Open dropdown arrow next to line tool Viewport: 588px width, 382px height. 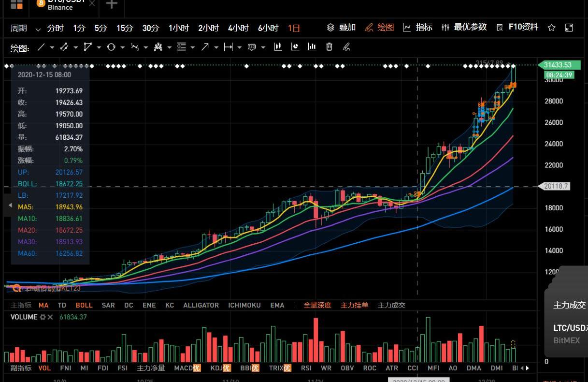tap(52, 47)
